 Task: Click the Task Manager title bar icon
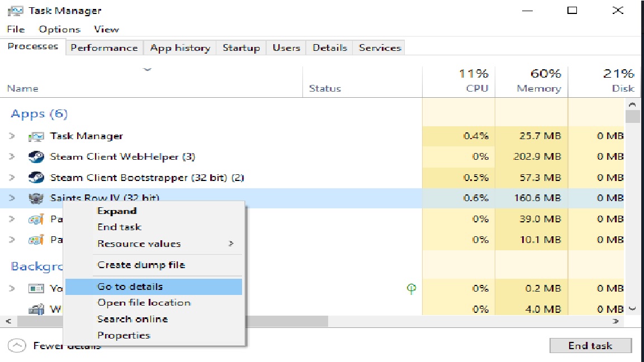[17, 11]
